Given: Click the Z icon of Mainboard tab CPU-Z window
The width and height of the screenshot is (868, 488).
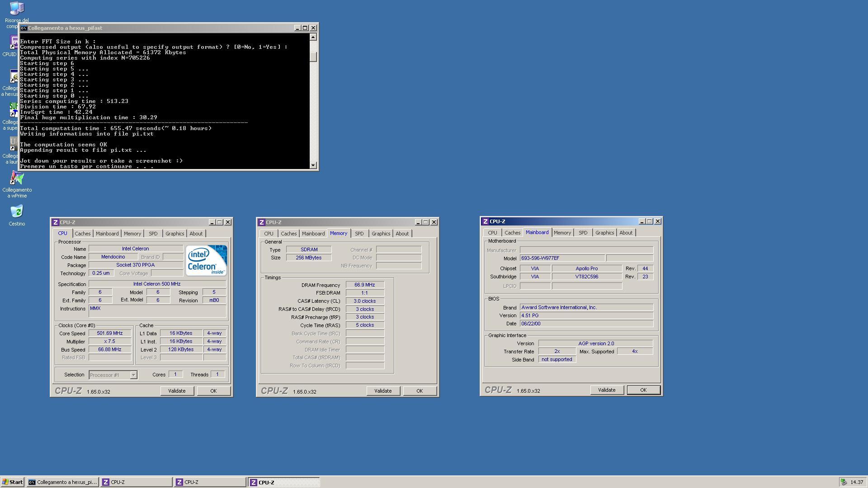Looking at the screenshot, I should point(485,221).
